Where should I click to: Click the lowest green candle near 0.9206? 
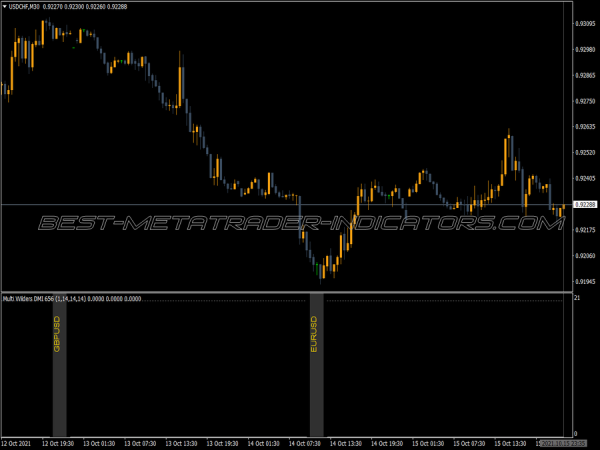click(318, 267)
